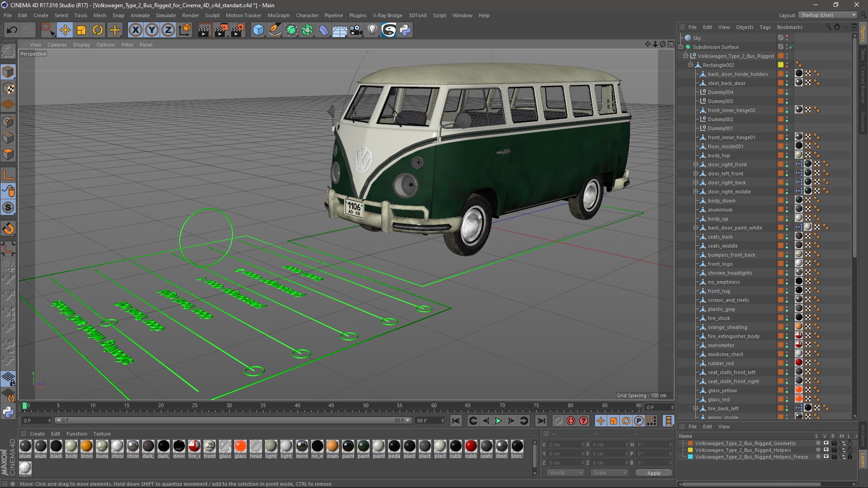Image resolution: width=868 pixels, height=488 pixels.
Task: Click the blue Bend deformer icon
Action: pyautogui.click(x=324, y=30)
